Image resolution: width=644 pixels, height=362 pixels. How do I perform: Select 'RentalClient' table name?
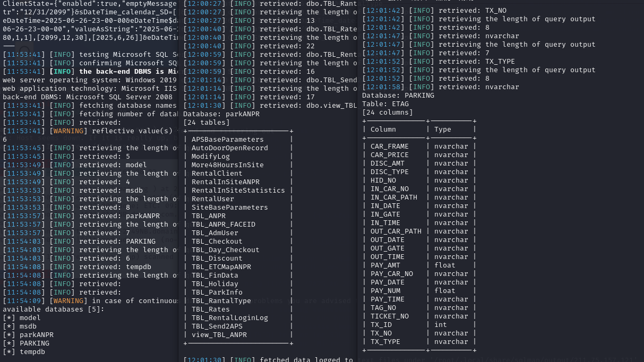tap(217, 174)
